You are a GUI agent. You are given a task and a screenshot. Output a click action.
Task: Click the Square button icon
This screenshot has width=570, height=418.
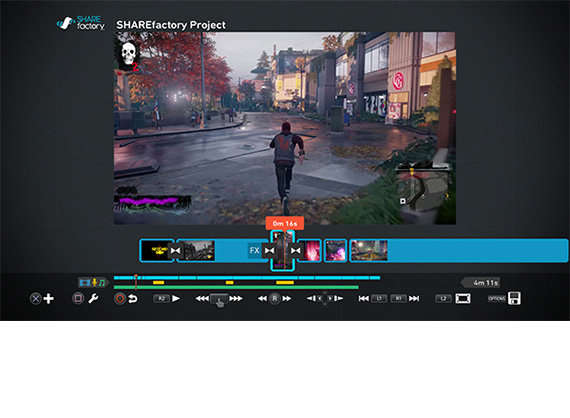tap(77, 298)
